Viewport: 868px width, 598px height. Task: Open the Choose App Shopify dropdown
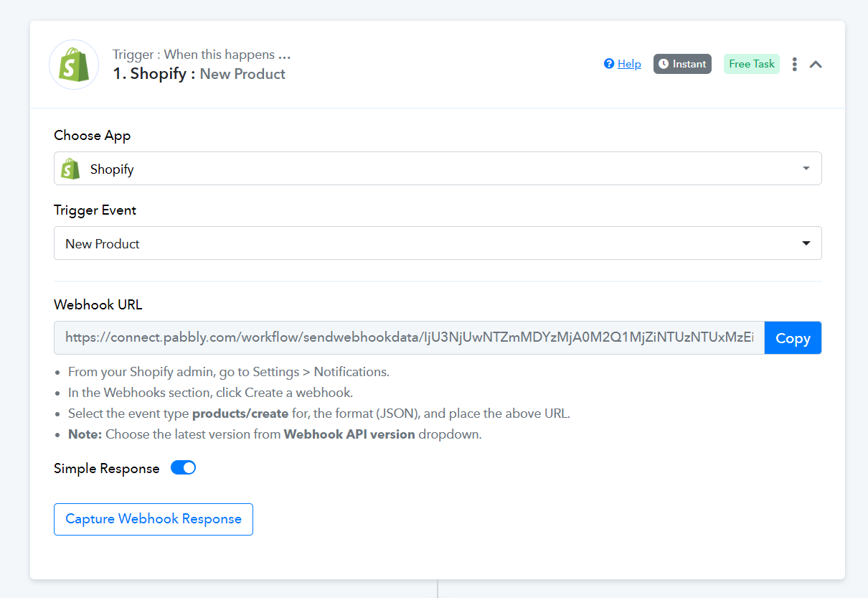pos(438,169)
